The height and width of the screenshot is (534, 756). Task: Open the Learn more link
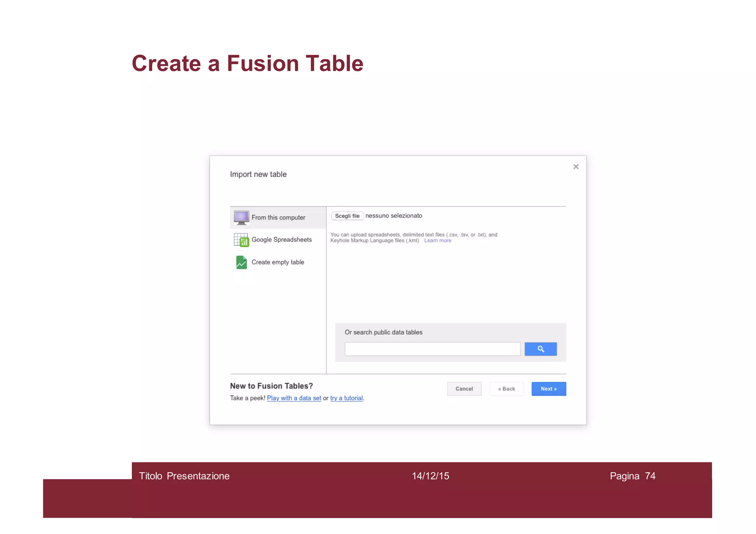tap(437, 241)
